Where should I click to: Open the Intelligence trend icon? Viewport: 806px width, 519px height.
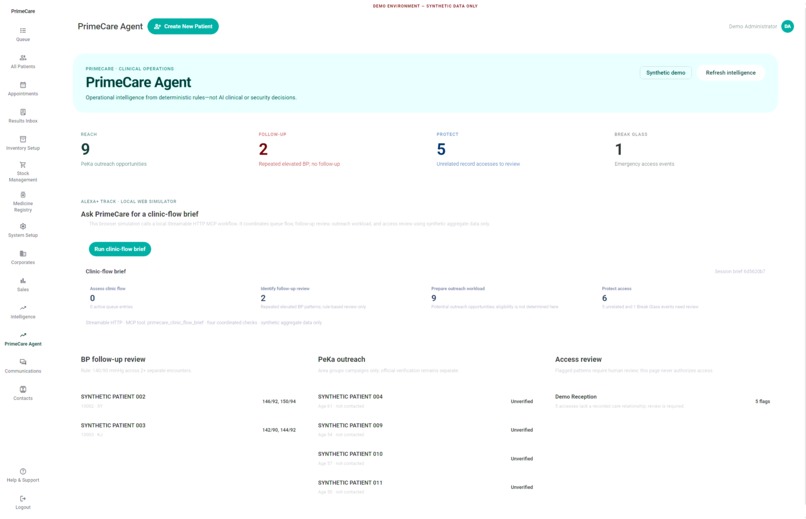click(23, 308)
